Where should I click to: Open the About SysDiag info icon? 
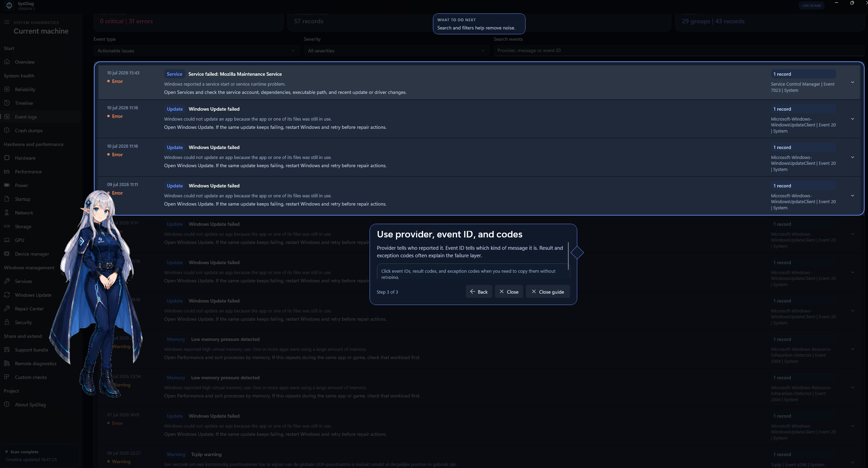[x=7, y=404]
